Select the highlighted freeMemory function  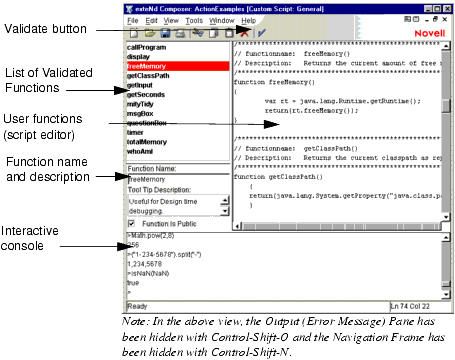pos(178,66)
